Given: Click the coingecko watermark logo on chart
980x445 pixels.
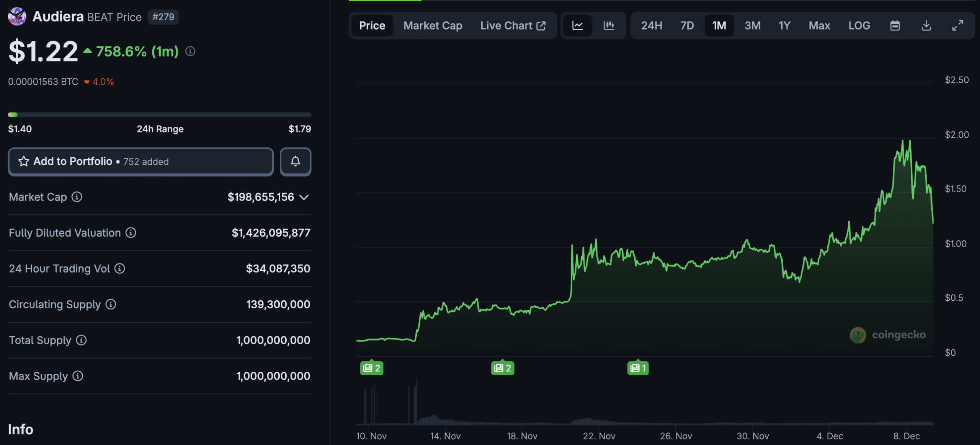Looking at the screenshot, I should click(857, 335).
